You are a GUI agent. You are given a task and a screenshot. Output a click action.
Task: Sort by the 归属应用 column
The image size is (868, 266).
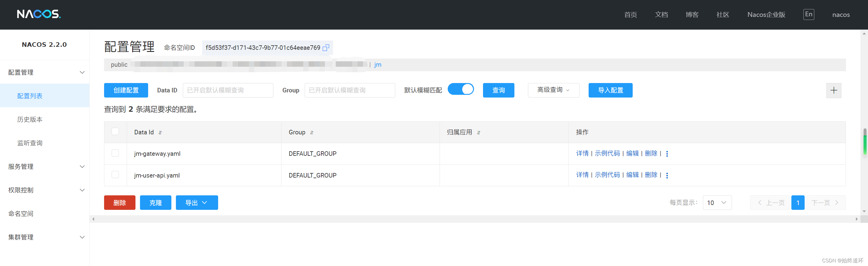[479, 133]
